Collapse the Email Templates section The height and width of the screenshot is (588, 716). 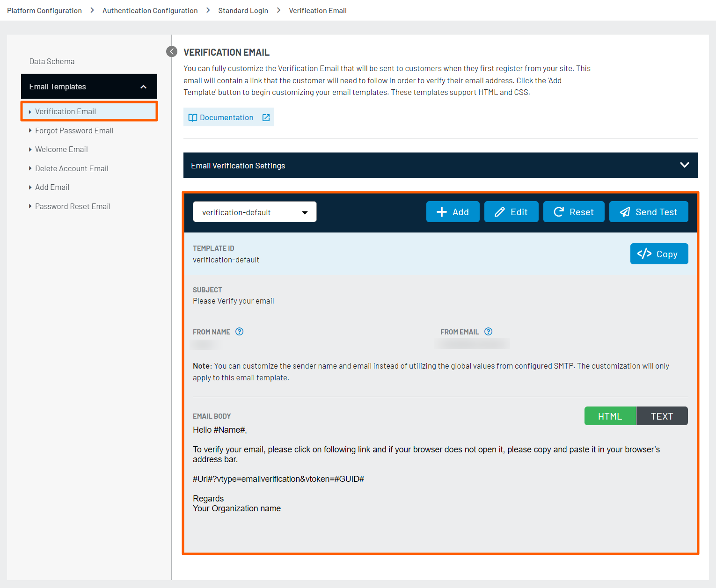click(x=143, y=86)
